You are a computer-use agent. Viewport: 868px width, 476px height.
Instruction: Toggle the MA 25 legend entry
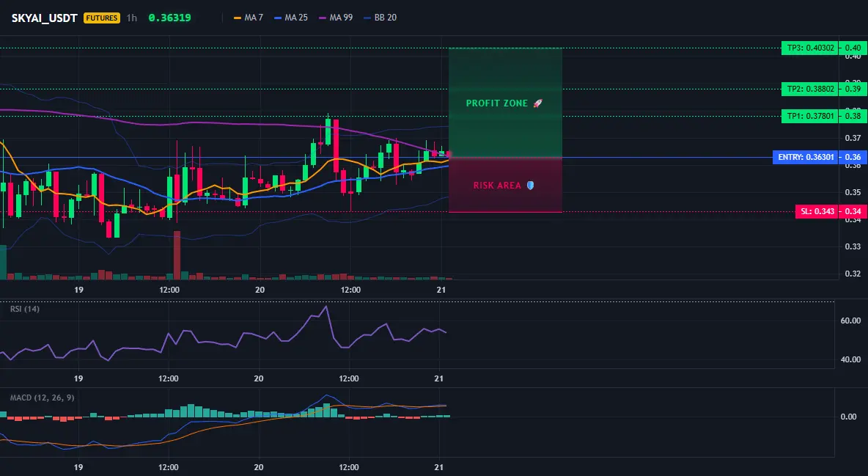(x=291, y=18)
